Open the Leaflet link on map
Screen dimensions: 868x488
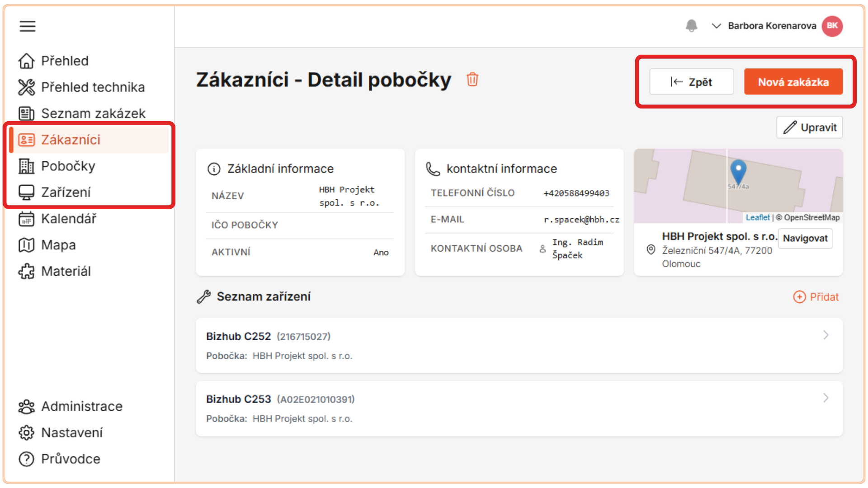click(757, 217)
